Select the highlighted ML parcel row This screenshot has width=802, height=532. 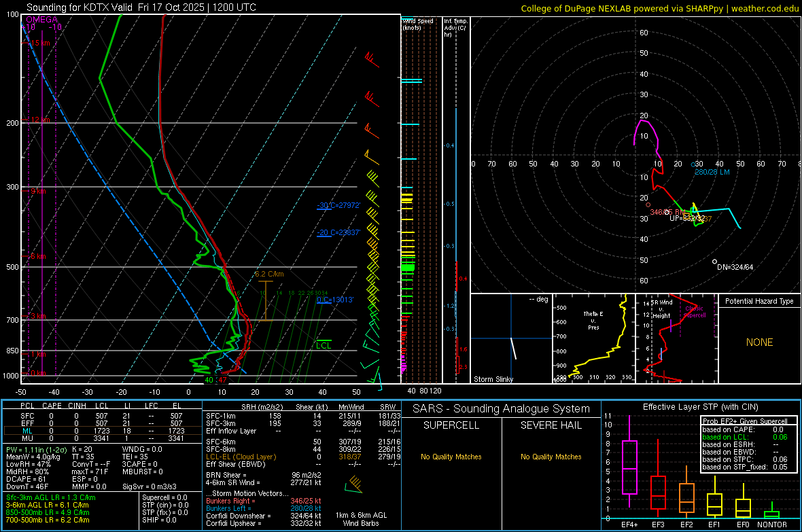[102, 431]
